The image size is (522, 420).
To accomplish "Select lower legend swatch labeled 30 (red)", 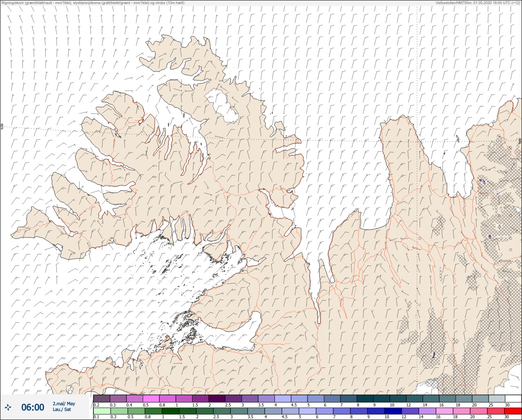I will coord(513,411).
